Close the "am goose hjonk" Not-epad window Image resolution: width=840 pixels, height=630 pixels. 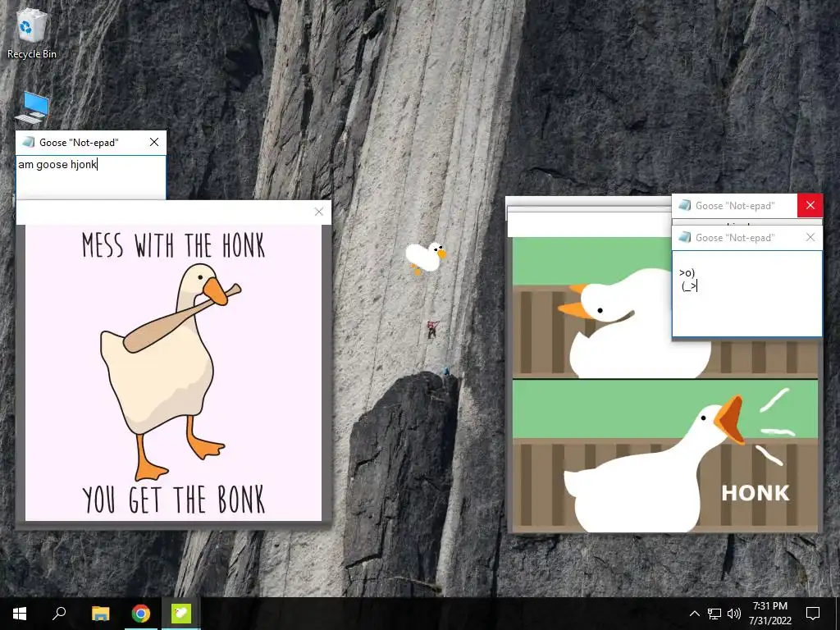point(154,142)
